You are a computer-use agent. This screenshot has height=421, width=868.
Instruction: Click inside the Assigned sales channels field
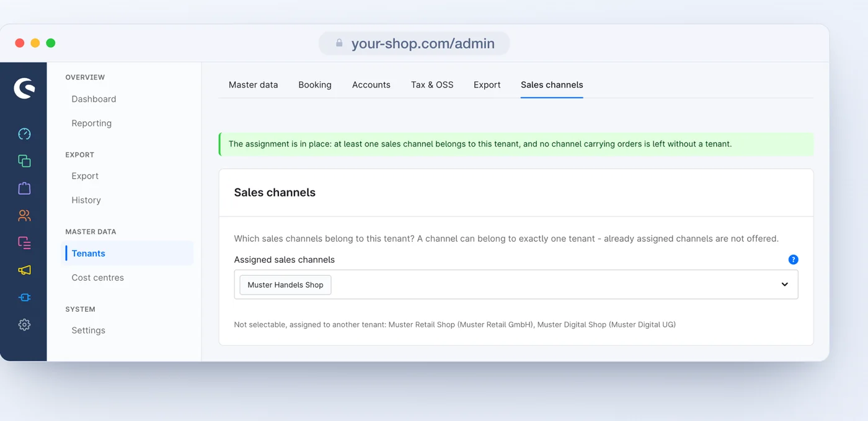click(x=516, y=285)
